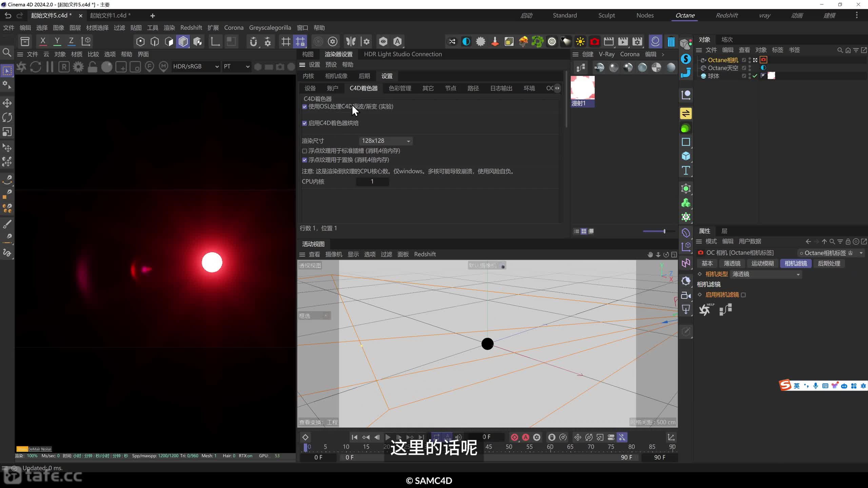The height and width of the screenshot is (488, 868).
Task: Uncheck 启用C4D着色器烘焙 checkbox
Action: click(304, 123)
